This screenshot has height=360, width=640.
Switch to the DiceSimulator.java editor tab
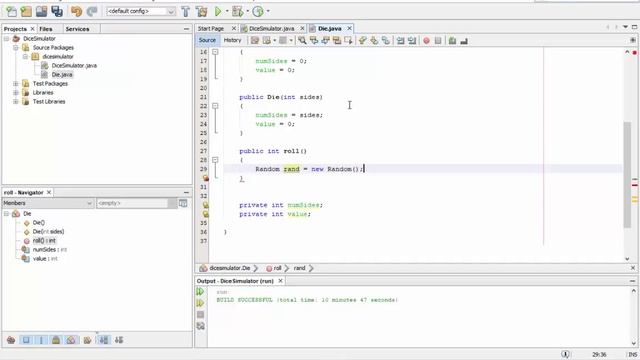(271, 29)
